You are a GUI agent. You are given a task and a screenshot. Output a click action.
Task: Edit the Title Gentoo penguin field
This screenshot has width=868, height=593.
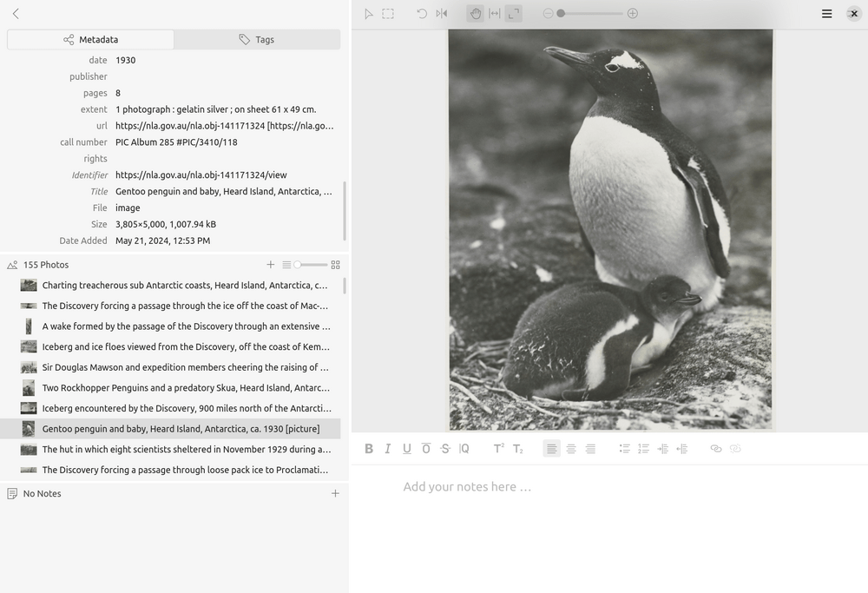click(224, 192)
